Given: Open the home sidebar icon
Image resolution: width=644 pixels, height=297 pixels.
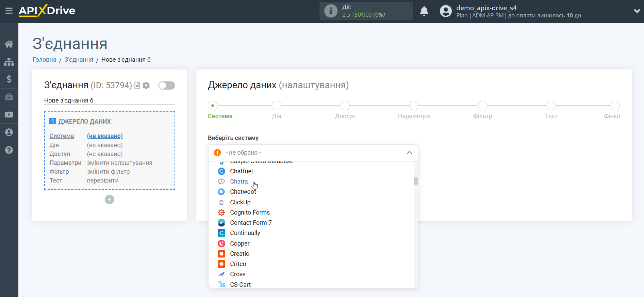Looking at the screenshot, I should [9, 44].
